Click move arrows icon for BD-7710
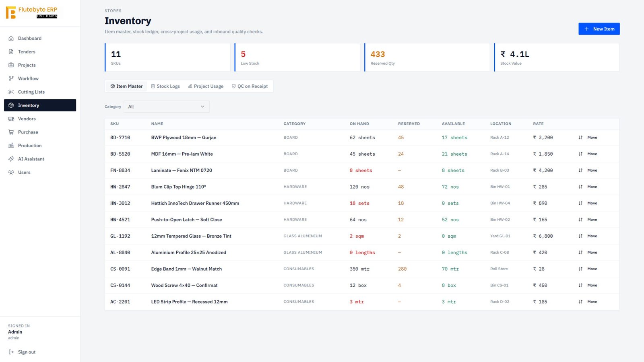The width and height of the screenshot is (644, 362). (x=580, y=138)
